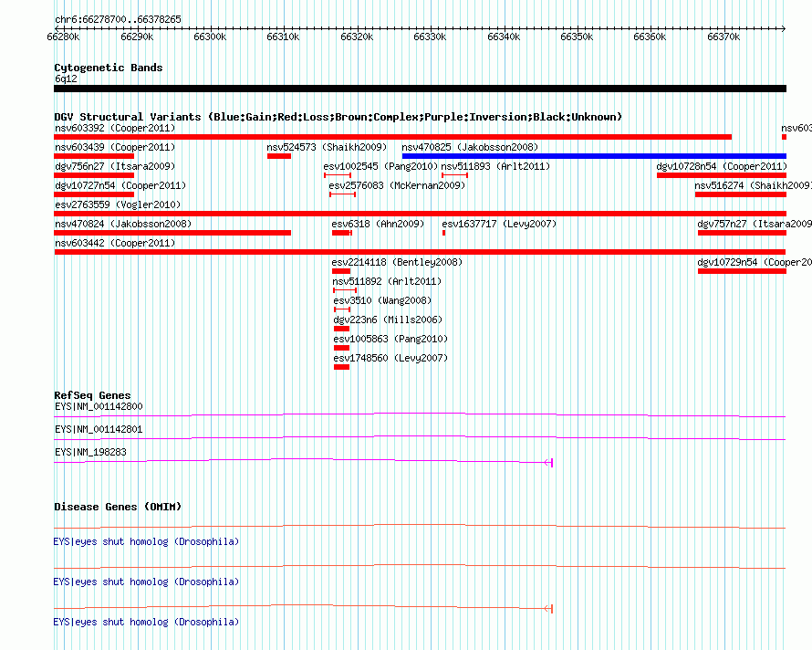The height and width of the screenshot is (650, 812).
Task: Click the 66370k ruler tick label
Action: pyautogui.click(x=724, y=37)
